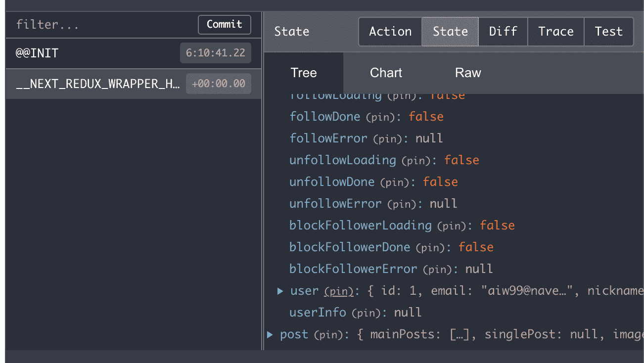Click the 6:10:41.22 timestamp badge

[x=216, y=53]
